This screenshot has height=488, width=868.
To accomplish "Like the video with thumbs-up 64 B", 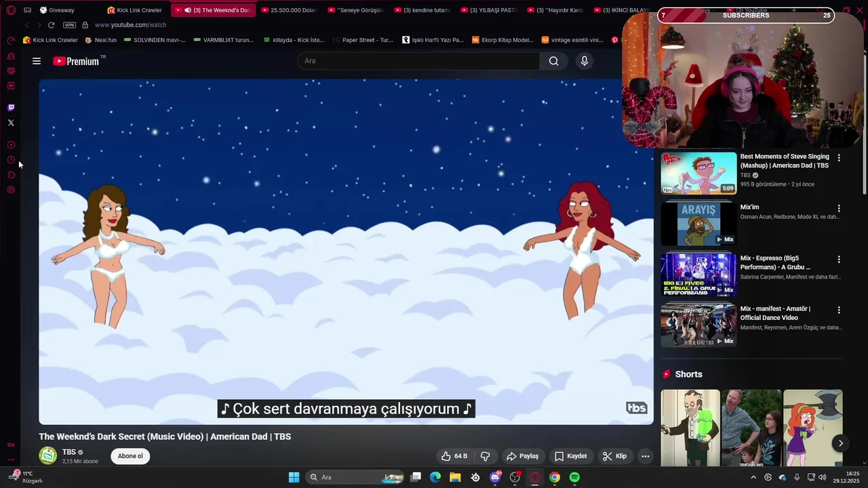I will 454,456.
